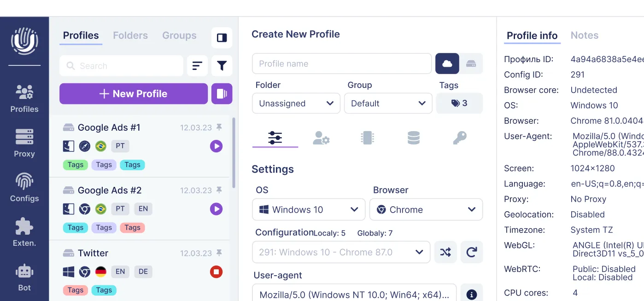Select cloud storage for profile
The height and width of the screenshot is (301, 644).
tap(447, 64)
